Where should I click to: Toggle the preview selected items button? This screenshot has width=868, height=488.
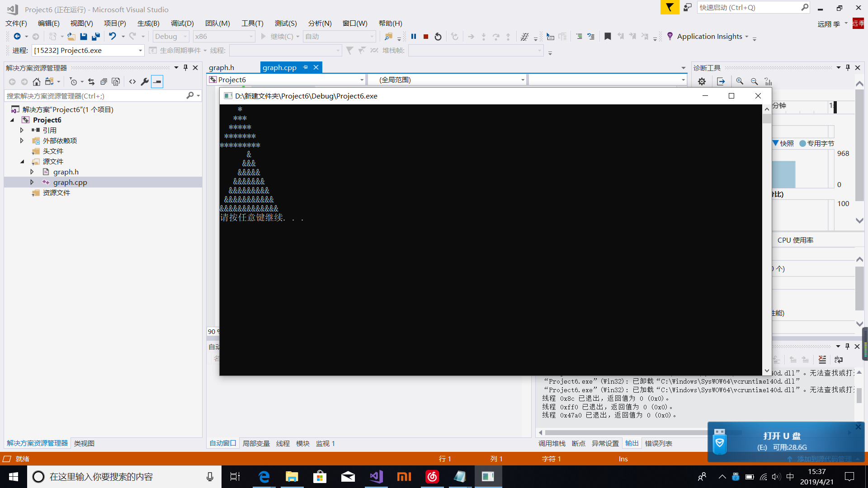[157, 82]
